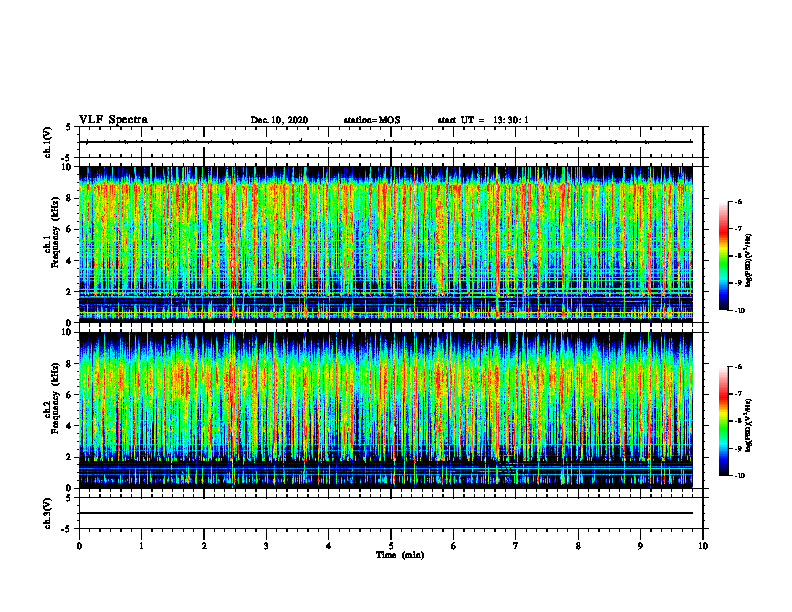Click the ch.2 color scale bar
The height and width of the screenshot is (612, 792).
tap(724, 421)
